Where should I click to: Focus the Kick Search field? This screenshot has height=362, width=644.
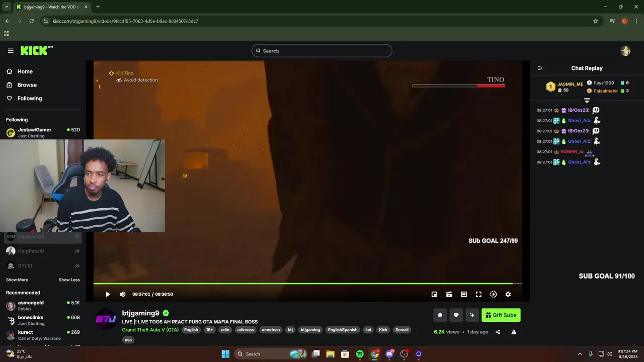(x=322, y=51)
